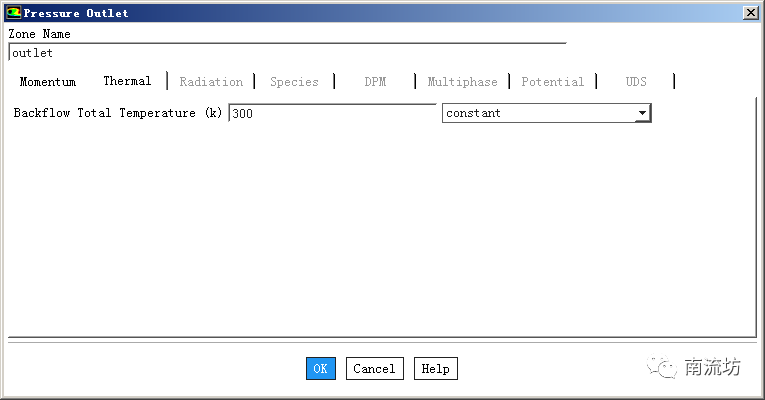765x400 pixels.
Task: Click the Cancel button
Action: 374,368
